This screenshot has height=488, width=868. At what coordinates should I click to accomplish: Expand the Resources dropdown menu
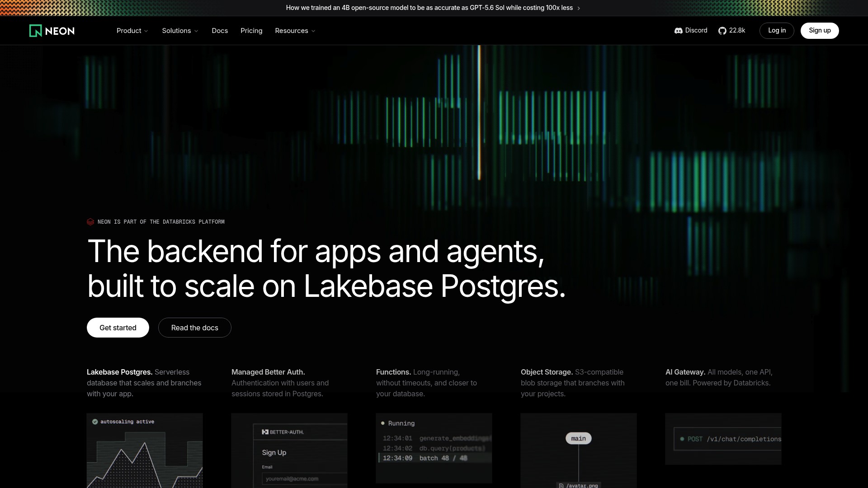tap(295, 31)
